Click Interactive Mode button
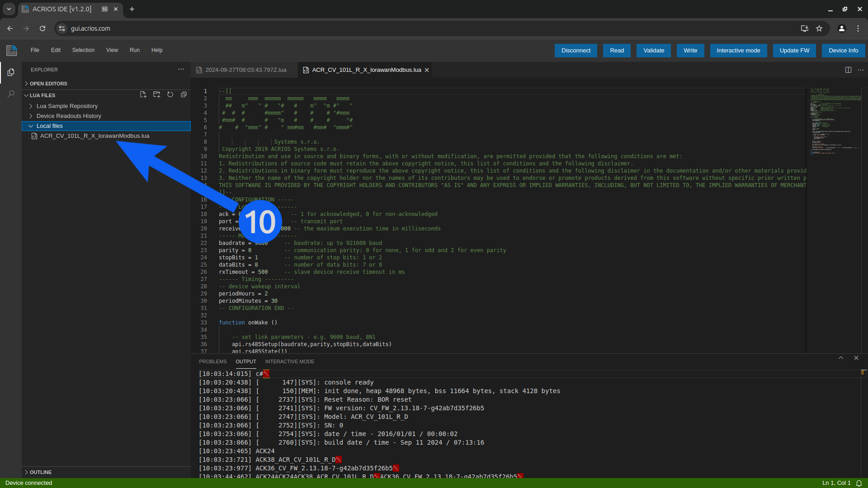The width and height of the screenshot is (868, 488). click(x=738, y=50)
